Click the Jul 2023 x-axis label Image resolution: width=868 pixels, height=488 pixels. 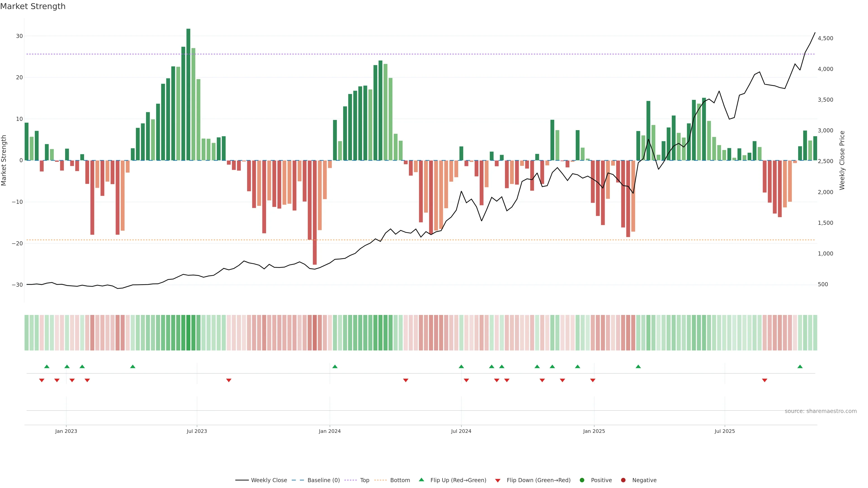point(197,431)
